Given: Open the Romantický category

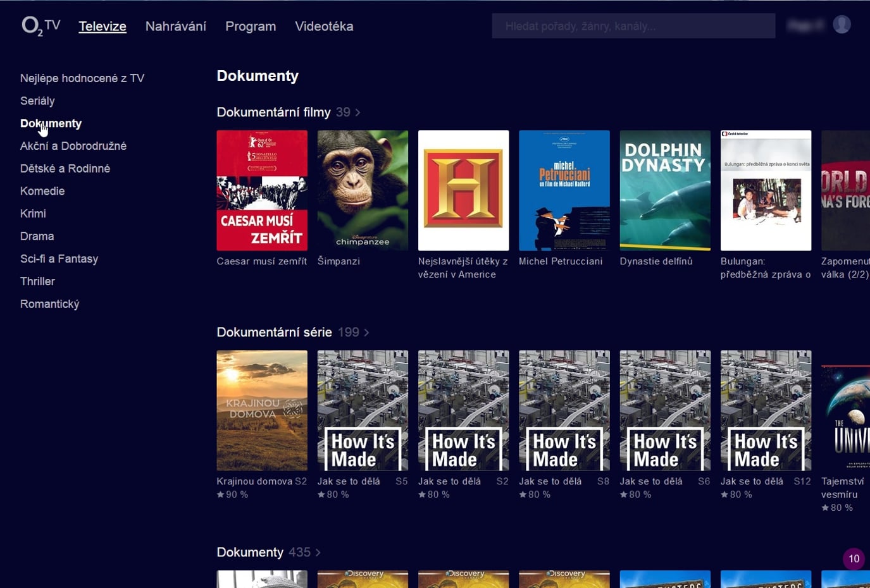Looking at the screenshot, I should (x=49, y=304).
